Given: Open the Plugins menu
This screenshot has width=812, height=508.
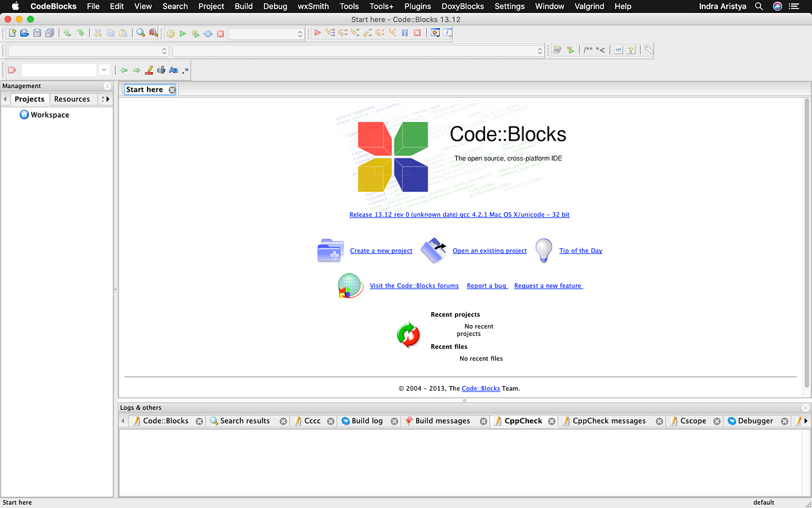Looking at the screenshot, I should [418, 6].
